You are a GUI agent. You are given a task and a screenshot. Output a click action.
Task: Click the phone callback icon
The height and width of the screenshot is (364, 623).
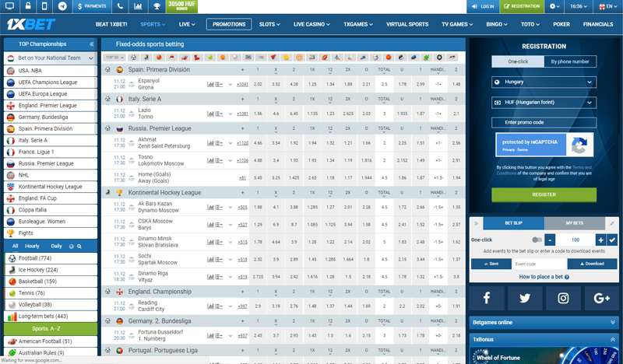(119, 6)
